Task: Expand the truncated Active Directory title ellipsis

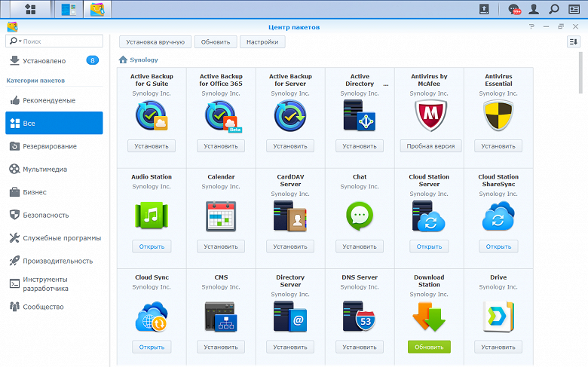Action: point(386,84)
